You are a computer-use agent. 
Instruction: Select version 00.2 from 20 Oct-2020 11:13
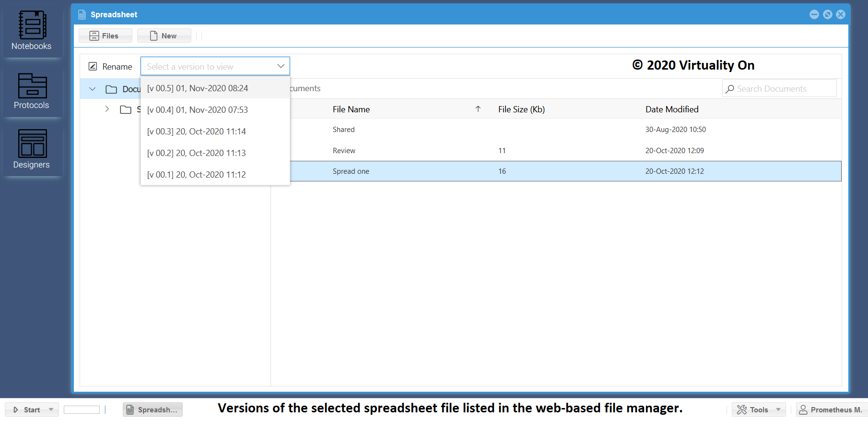215,153
